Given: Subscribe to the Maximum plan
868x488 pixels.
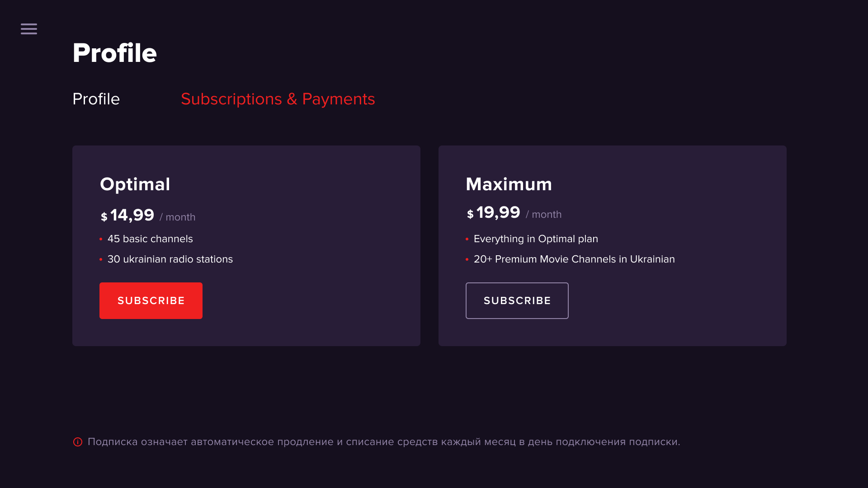Looking at the screenshot, I should tap(517, 301).
